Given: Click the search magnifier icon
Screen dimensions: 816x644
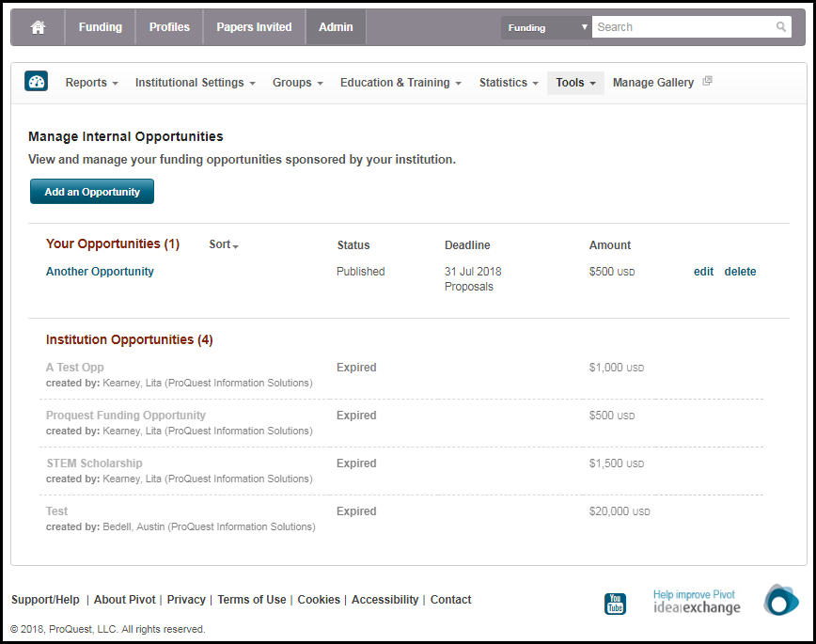Looking at the screenshot, I should [x=781, y=27].
